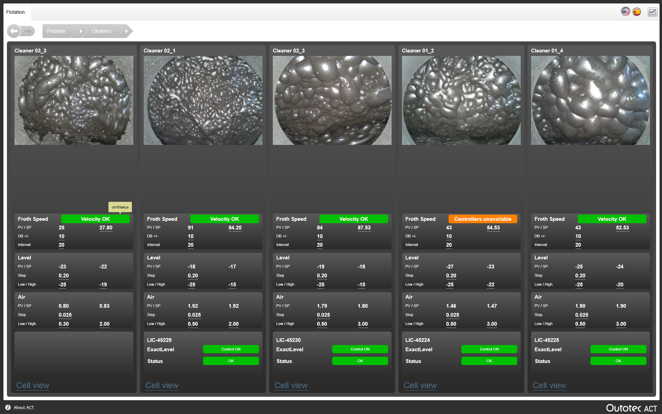Go forward with the right arrow button
This screenshot has height=414, width=662.
(x=27, y=31)
